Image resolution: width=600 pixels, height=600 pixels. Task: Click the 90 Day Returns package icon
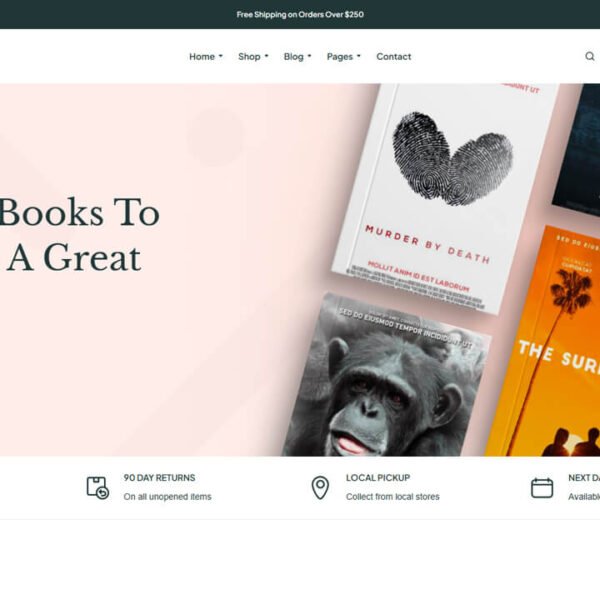(x=98, y=488)
